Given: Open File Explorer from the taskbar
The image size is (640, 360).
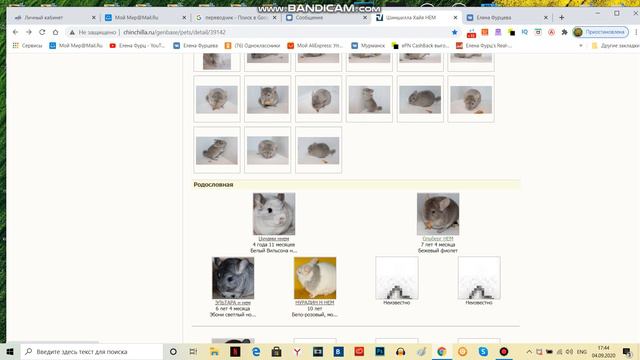Looking at the screenshot, I should click(x=214, y=351).
